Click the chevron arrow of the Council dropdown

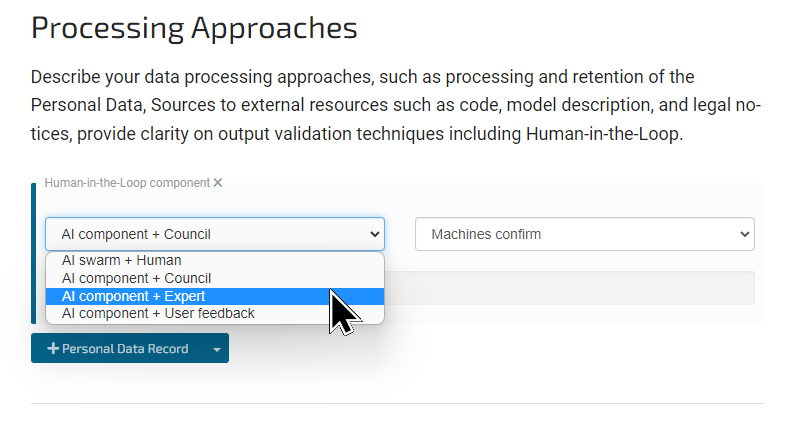click(x=375, y=234)
